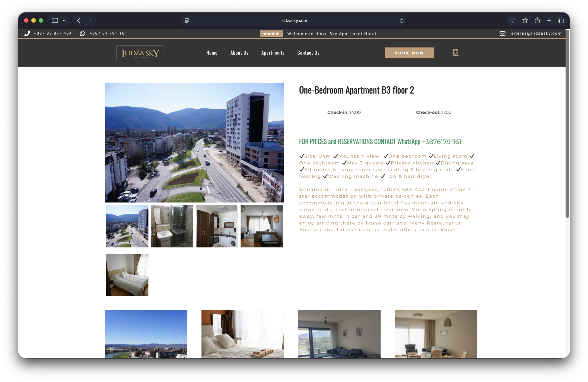Open the Apartments menu item

click(273, 53)
